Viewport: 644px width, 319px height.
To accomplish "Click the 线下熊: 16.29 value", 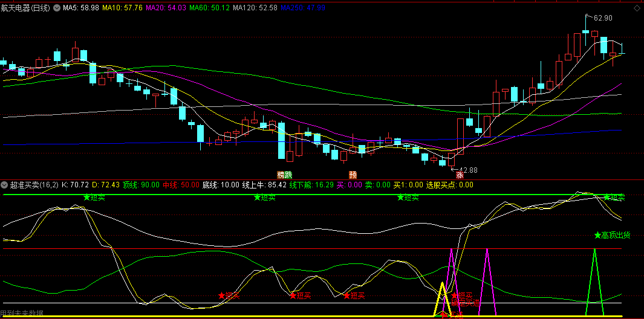I will pyautogui.click(x=312, y=185).
